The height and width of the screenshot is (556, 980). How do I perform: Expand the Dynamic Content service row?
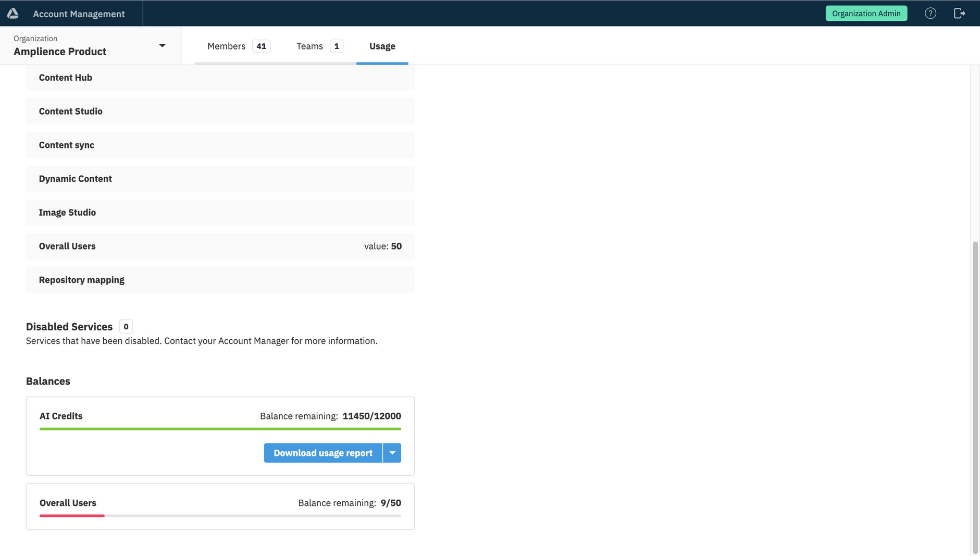pyautogui.click(x=220, y=179)
